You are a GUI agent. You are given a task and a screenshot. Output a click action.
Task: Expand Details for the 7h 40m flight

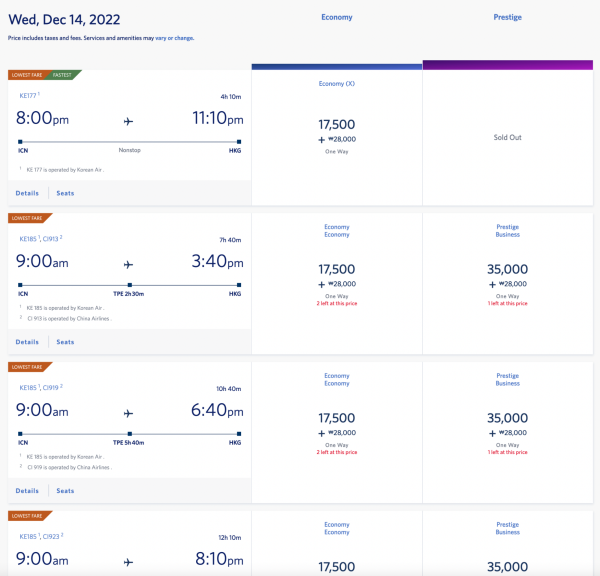(27, 342)
